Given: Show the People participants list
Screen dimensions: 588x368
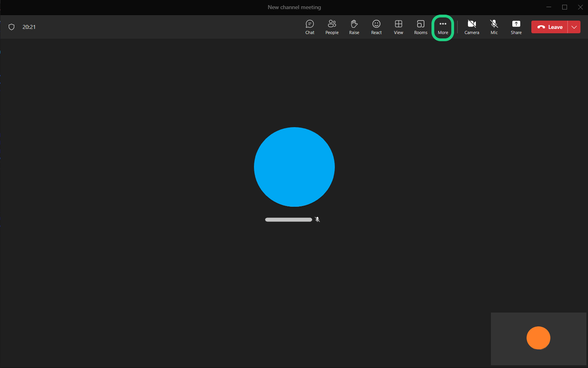Looking at the screenshot, I should [x=332, y=27].
